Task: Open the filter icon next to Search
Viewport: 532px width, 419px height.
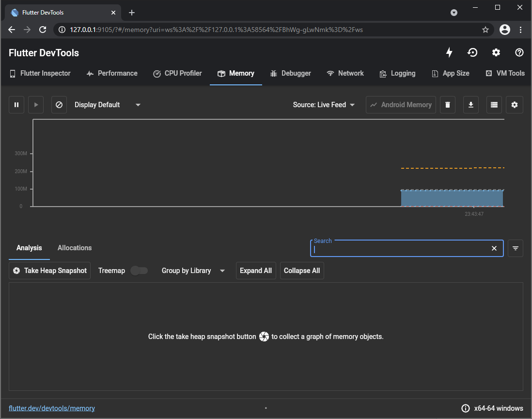Action: (x=515, y=249)
